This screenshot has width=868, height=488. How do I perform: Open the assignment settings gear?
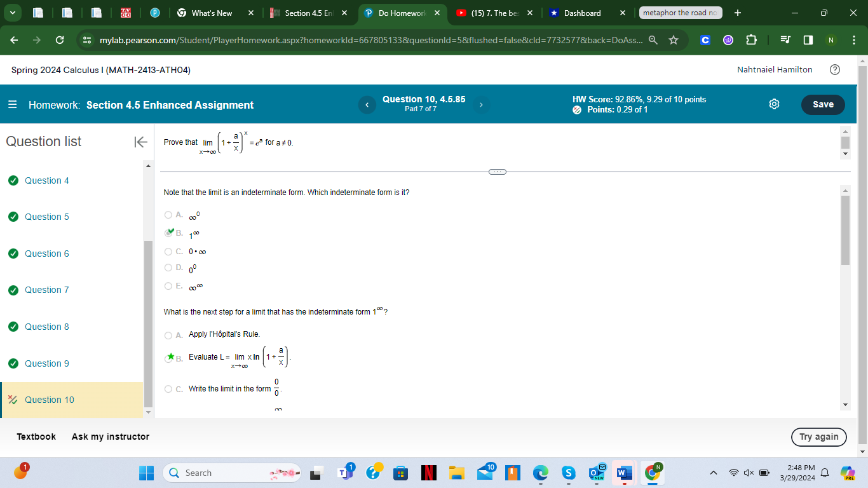click(774, 104)
